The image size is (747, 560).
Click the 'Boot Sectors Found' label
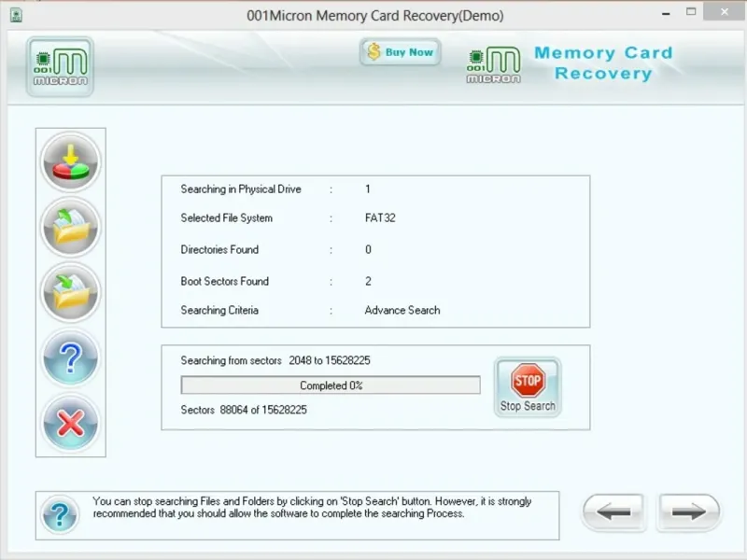pyautogui.click(x=224, y=282)
